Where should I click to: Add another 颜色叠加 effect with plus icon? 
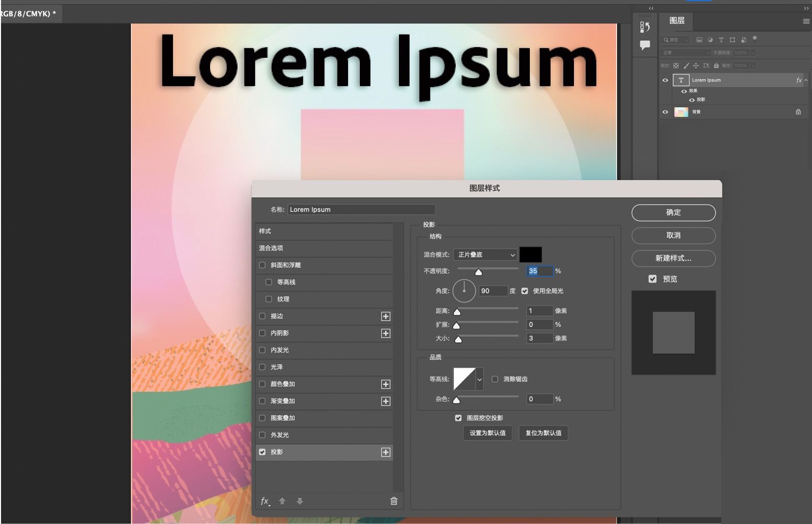(x=386, y=385)
